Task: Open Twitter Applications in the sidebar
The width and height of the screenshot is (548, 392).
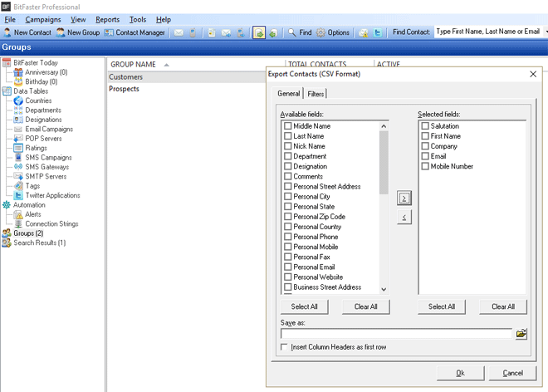Action: (52, 195)
